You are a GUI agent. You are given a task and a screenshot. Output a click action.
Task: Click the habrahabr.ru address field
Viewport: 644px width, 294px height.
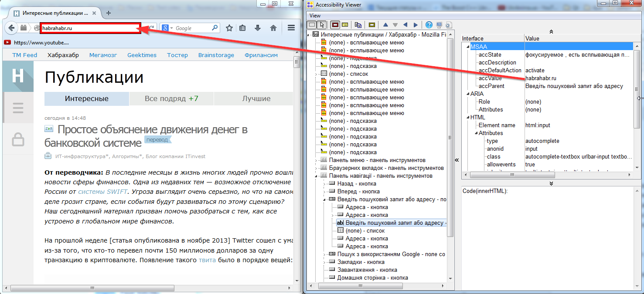click(90, 28)
